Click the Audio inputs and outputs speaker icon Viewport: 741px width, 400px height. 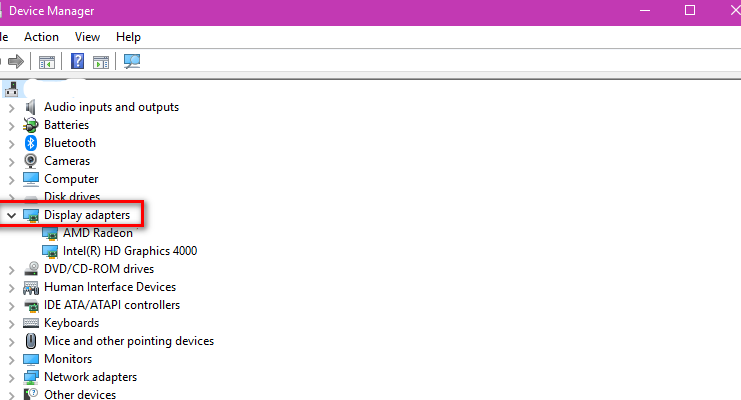point(31,107)
